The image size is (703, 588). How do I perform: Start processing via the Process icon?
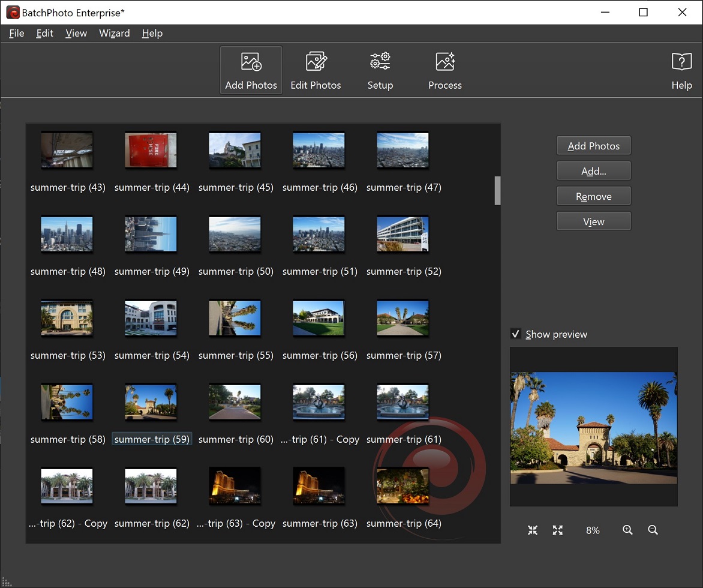pos(444,70)
